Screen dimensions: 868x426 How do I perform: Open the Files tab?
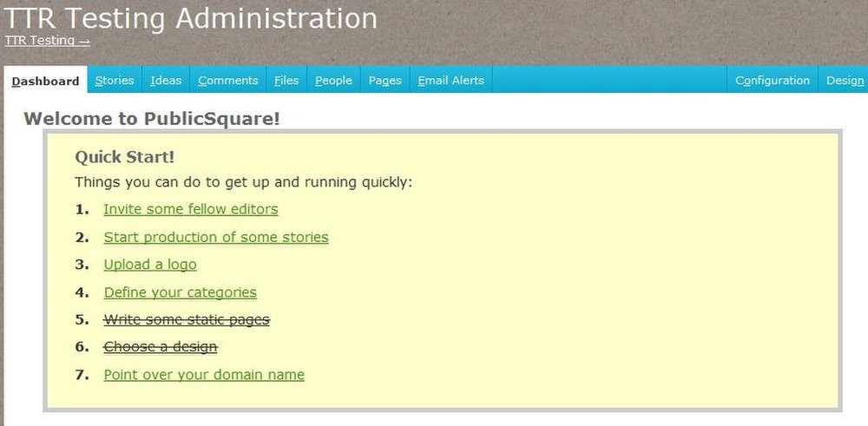coord(286,80)
